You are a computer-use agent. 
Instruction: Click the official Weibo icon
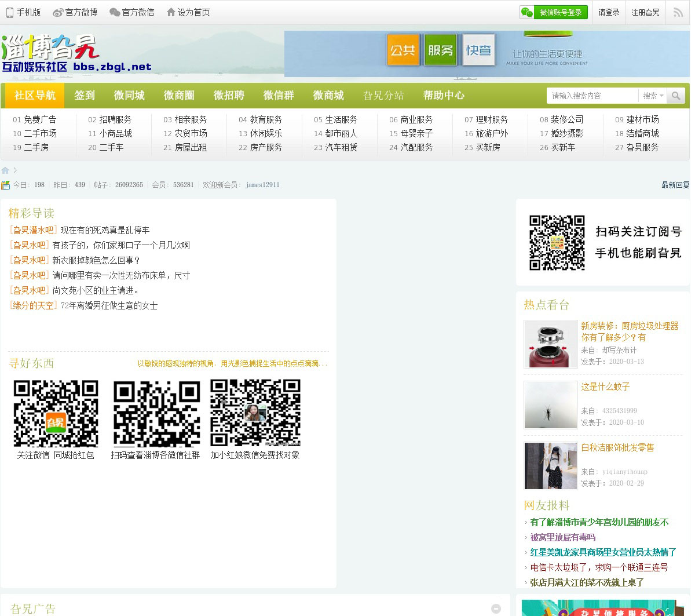pos(58,12)
